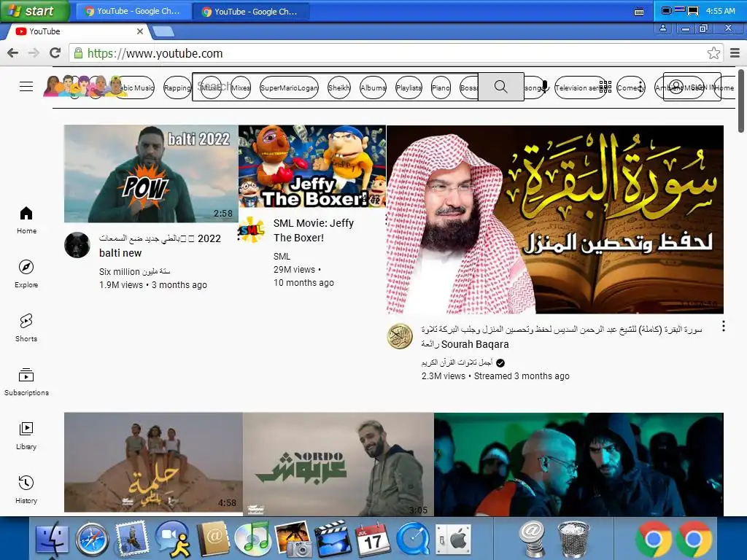Open Explore in the left sidebar
This screenshot has height=560, width=747.
point(26,274)
